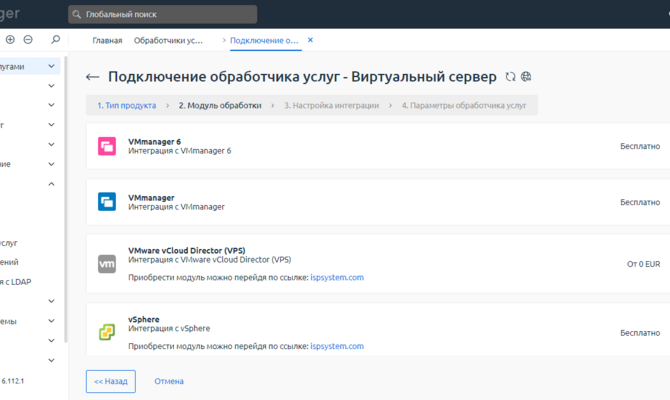Click the expand-all plus icon in sidebar
Image resolution: width=670 pixels, height=400 pixels.
tap(10, 40)
